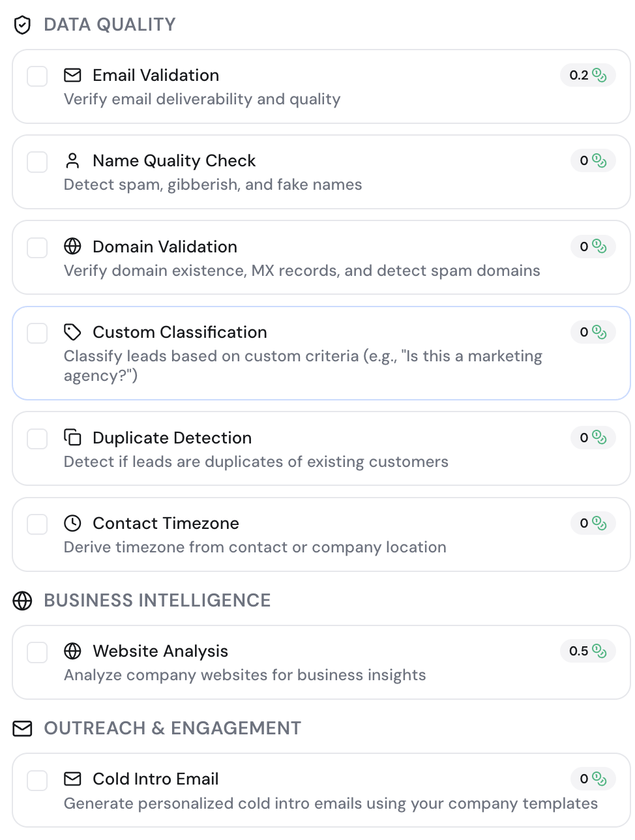Click the globe icon next to BUSINESS INTELLIGENCE
This screenshot has width=635, height=840.
22,601
